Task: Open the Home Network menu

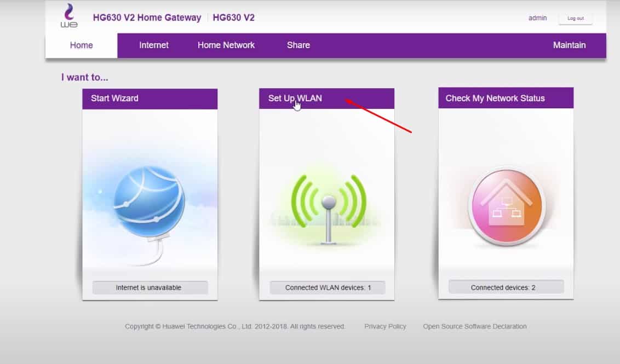Action: pos(226,45)
